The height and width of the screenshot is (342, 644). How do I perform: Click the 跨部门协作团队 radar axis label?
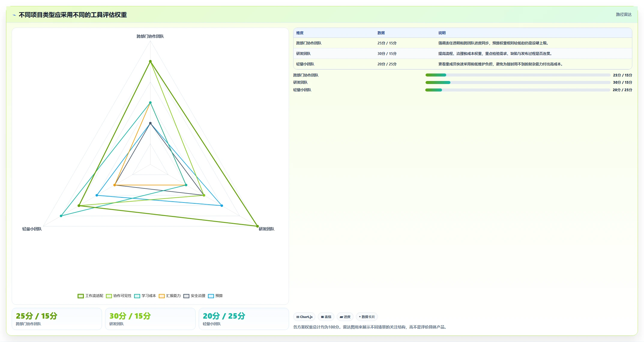point(150,36)
